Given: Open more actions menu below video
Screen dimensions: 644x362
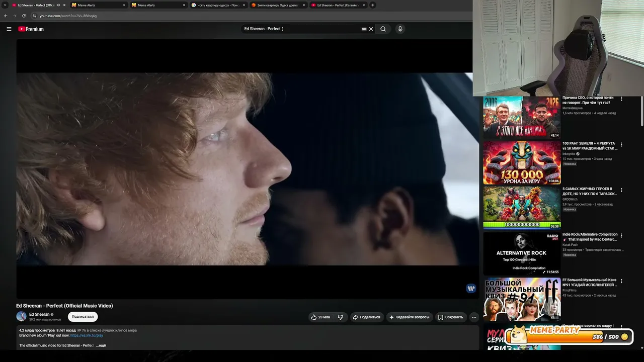Looking at the screenshot, I should (474, 317).
